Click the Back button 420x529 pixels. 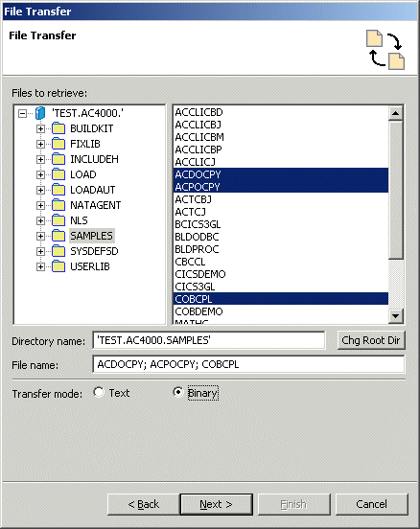(x=143, y=504)
